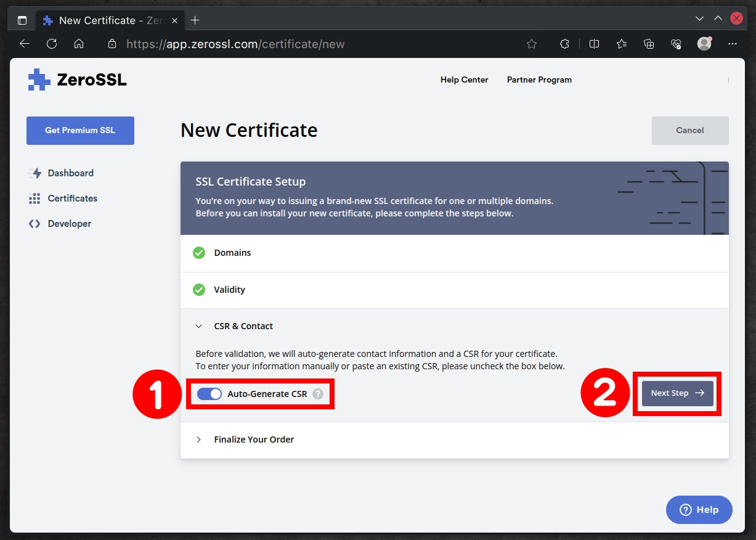
Task: Click the Auto-Generate CSR label
Action: 267,394
